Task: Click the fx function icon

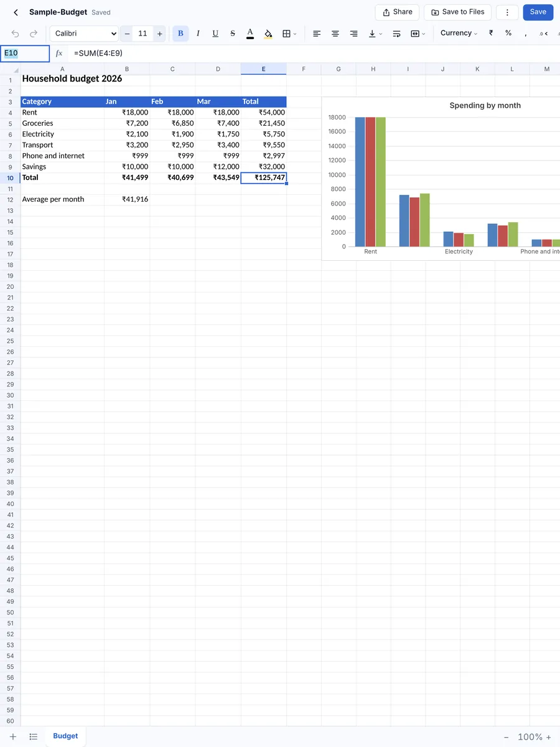Action: [59, 54]
